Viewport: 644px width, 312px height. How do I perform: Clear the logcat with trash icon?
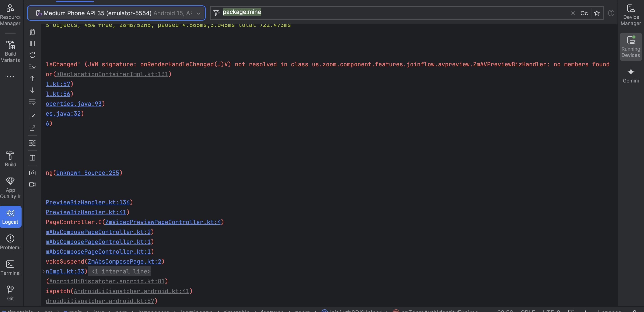point(32,32)
